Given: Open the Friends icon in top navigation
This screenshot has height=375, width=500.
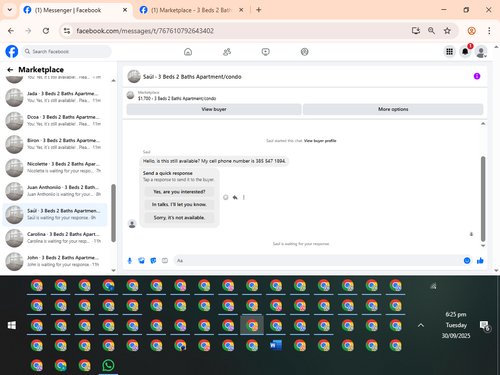Looking at the screenshot, I should click(x=227, y=52).
